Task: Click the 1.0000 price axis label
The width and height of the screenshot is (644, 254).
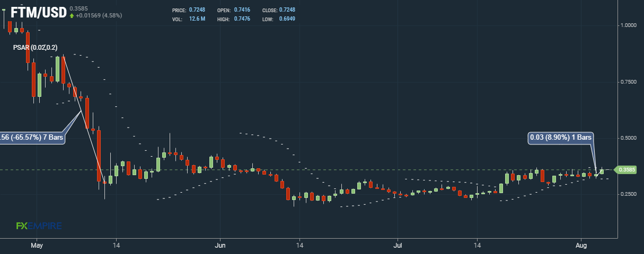Action: [629, 25]
